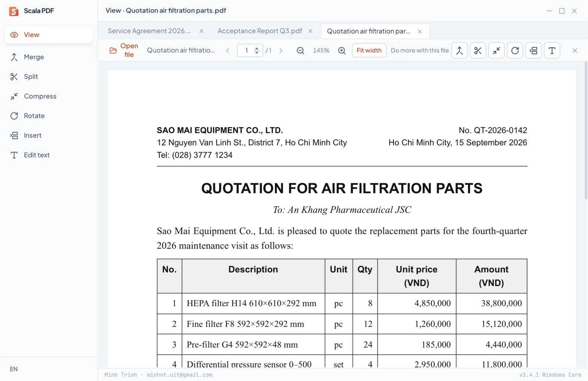Viewport: 588px width, 381px height.
Task: Maximize the Scala PDF window
Action: (x=562, y=11)
